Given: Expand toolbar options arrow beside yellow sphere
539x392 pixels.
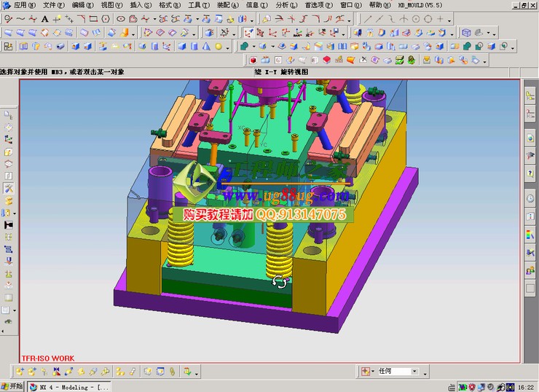Looking at the screenshot, I should 229,47.
